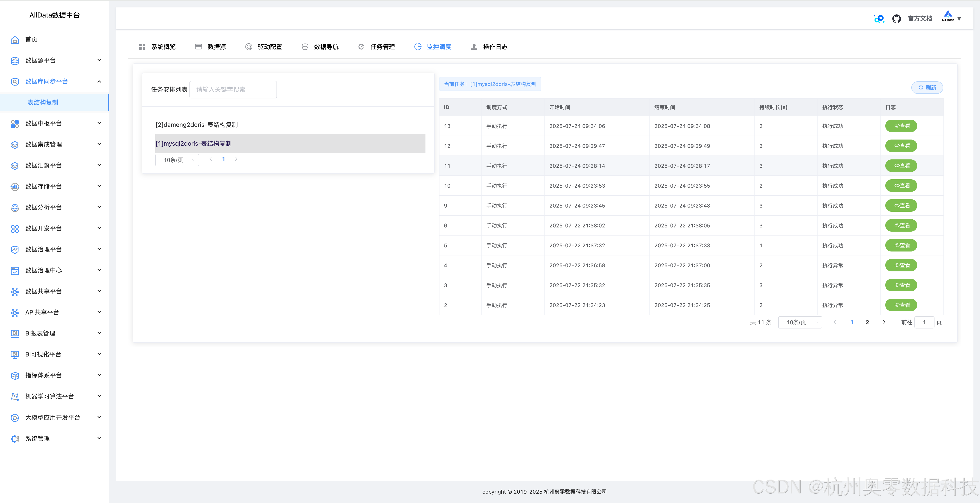Click the 首页 home icon in sidebar
The image size is (980, 503).
click(15, 40)
